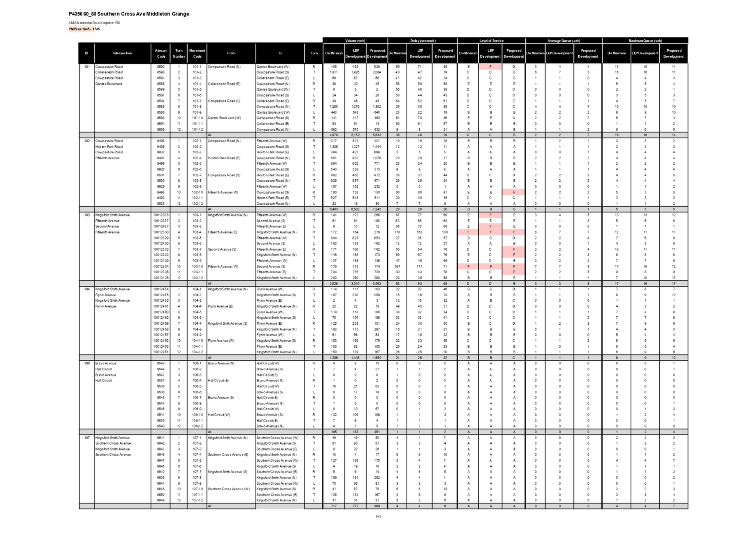This screenshot has height=534, width=756.
Task: Select the 'Average Queue (veh)' group header
Action: 564,41
